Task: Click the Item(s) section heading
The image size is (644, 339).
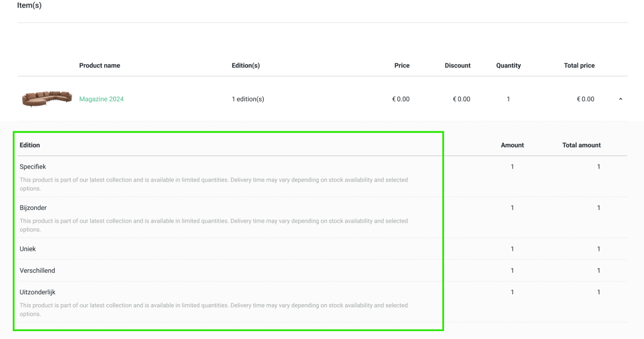Action: [x=29, y=6]
